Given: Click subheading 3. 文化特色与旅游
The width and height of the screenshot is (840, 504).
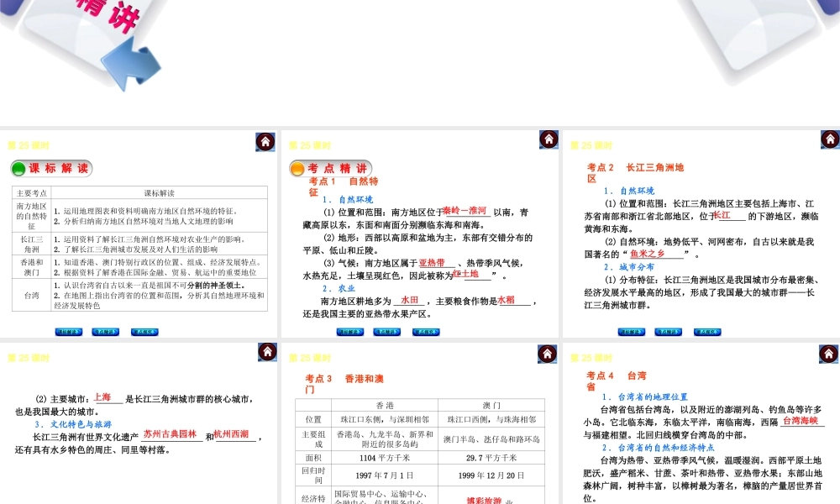Looking at the screenshot, I should pos(73,424).
